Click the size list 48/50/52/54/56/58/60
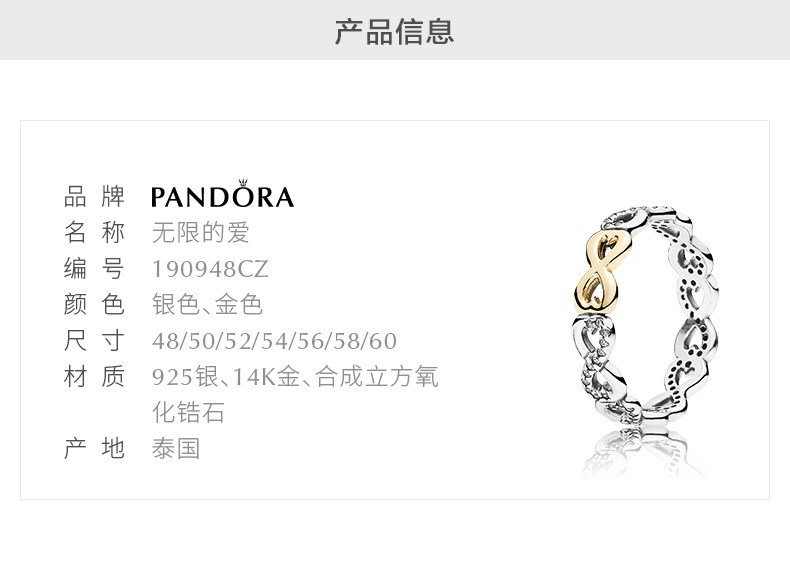The height and width of the screenshot is (580, 790). click(275, 341)
